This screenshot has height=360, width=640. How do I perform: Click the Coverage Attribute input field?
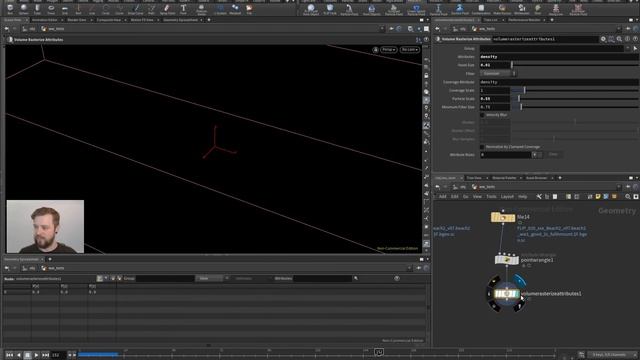tap(559, 82)
